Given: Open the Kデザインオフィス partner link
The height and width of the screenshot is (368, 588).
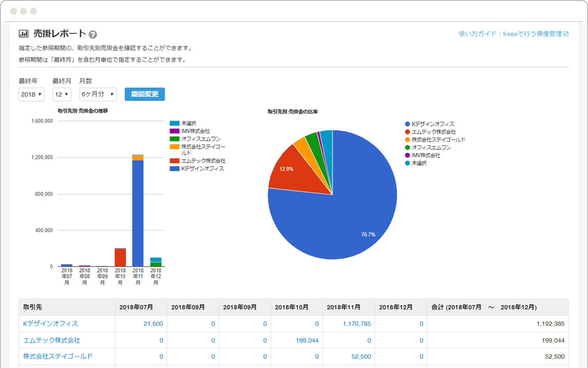Looking at the screenshot, I should (50, 324).
